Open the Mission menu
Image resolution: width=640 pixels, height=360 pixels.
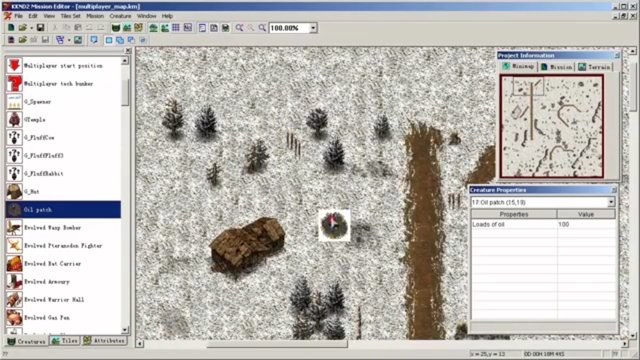point(95,16)
